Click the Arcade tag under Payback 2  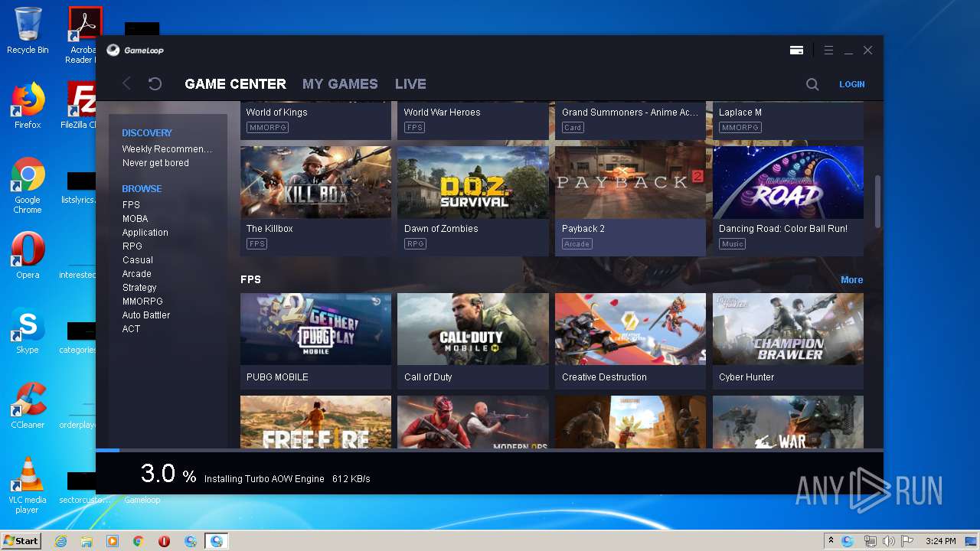coord(577,244)
